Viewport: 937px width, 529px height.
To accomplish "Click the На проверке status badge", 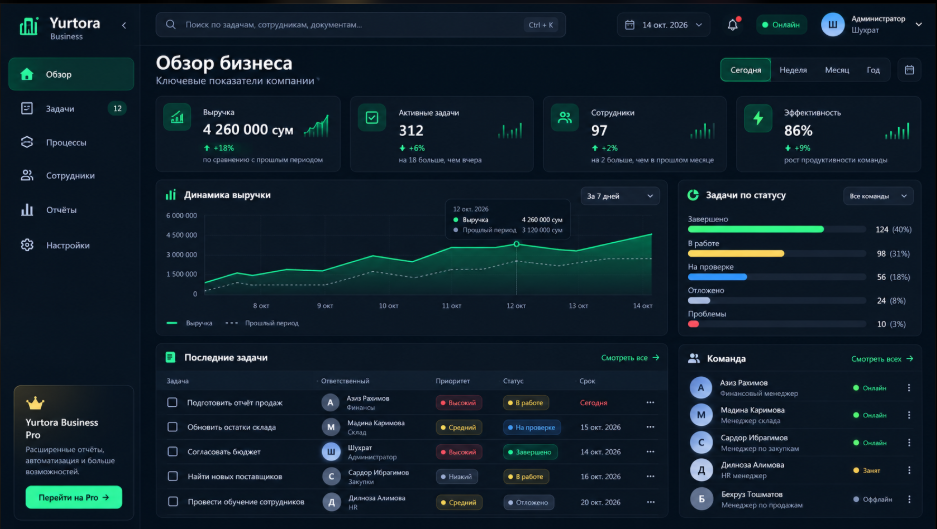I will (x=531, y=427).
